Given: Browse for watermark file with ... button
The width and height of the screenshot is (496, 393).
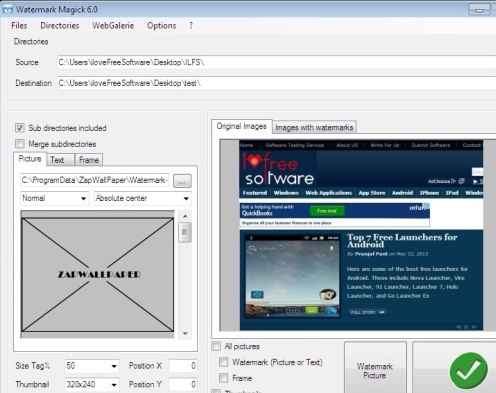Looking at the screenshot, I should point(182,181).
